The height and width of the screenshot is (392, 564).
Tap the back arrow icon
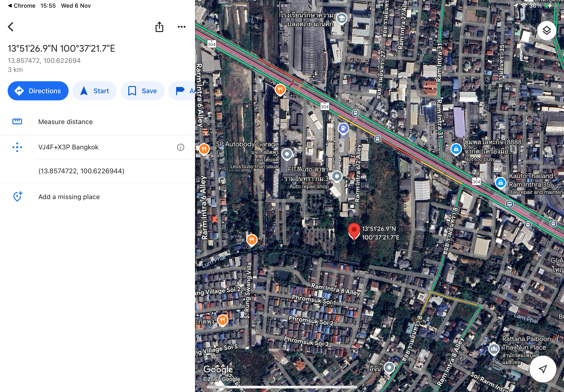[x=11, y=27]
